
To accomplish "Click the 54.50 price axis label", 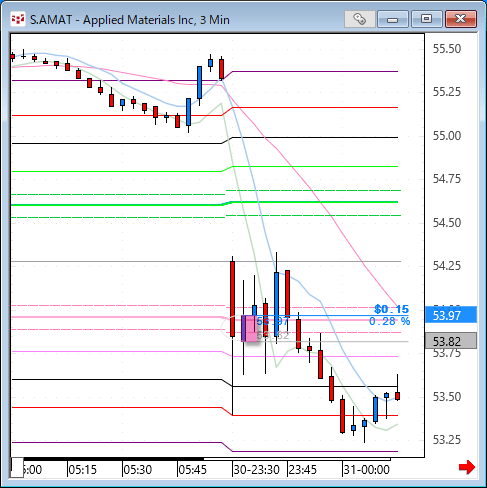I will coord(447,222).
